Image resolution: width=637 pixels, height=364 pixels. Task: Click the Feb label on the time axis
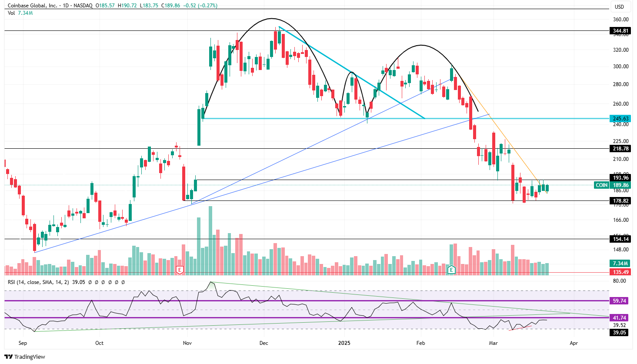tap(420, 343)
